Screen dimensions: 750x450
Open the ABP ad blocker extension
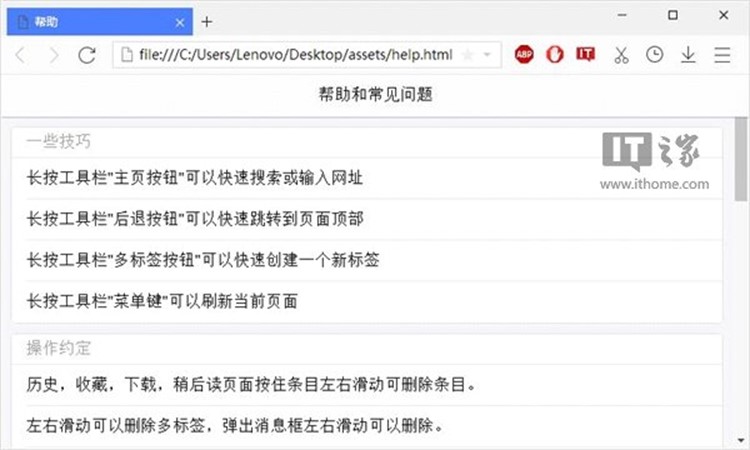[x=524, y=55]
